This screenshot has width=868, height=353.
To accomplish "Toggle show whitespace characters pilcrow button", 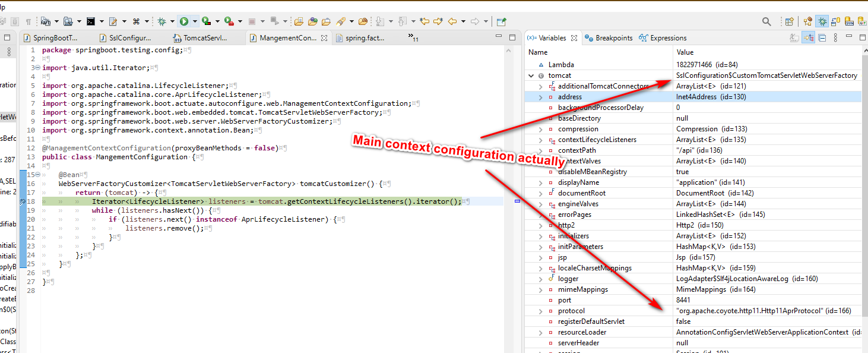I will (x=28, y=21).
